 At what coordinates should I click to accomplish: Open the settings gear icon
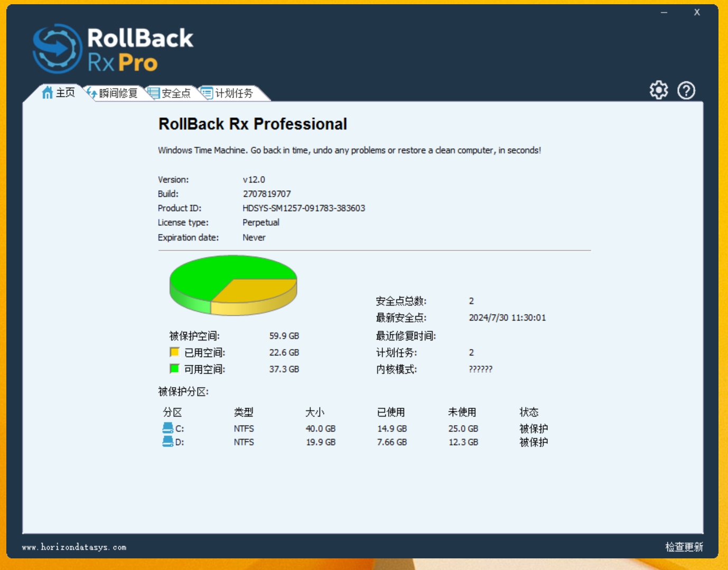[x=658, y=90]
